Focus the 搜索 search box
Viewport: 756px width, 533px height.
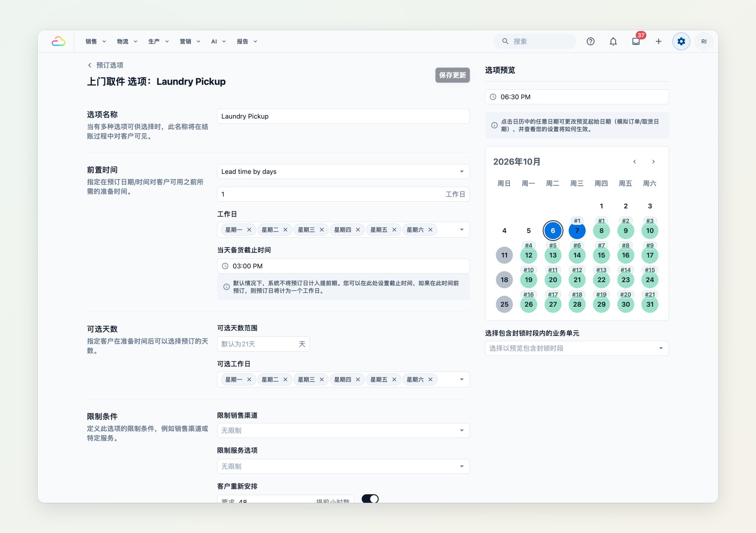tap(535, 42)
